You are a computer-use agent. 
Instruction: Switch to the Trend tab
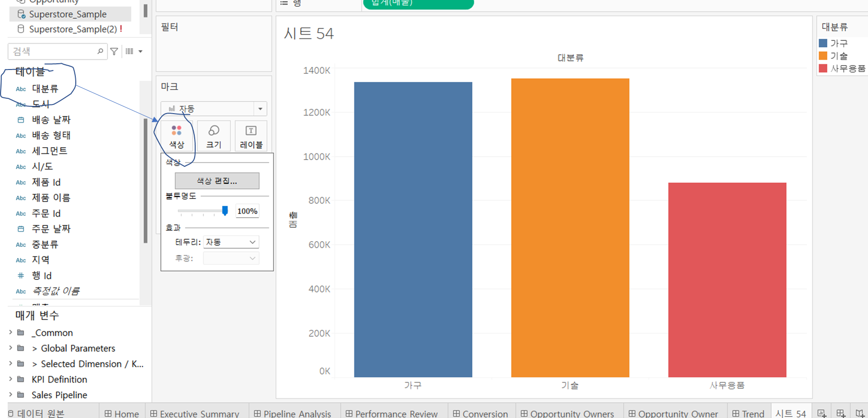[748, 414]
